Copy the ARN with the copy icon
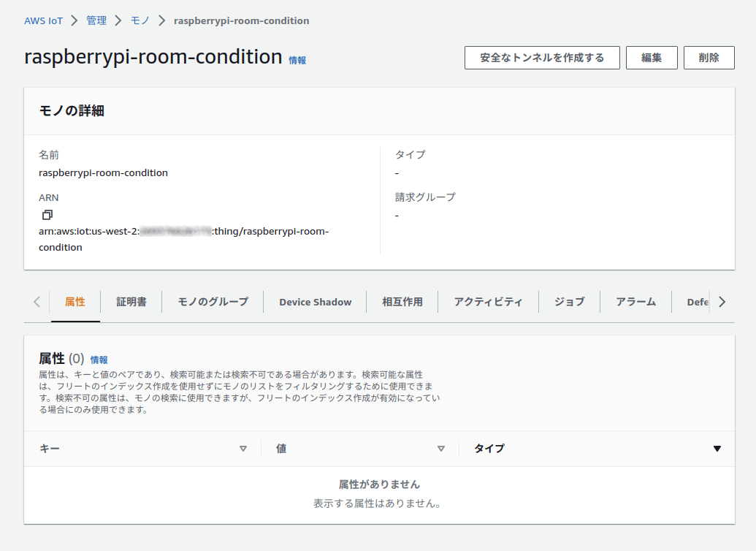 point(47,215)
